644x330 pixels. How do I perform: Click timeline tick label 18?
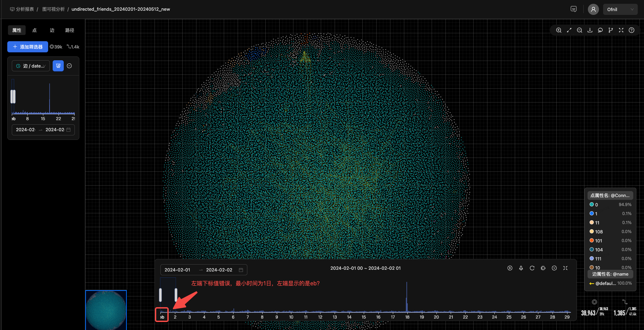(x=407, y=317)
